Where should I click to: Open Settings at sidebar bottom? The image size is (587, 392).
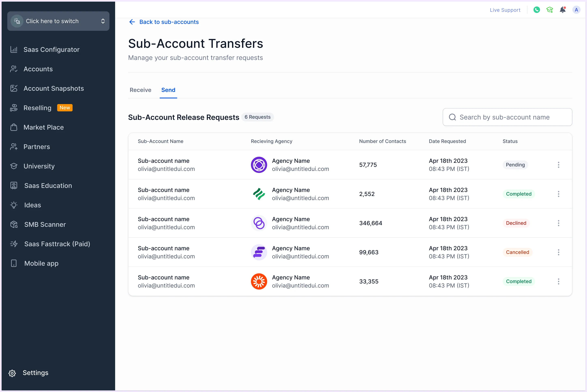coord(35,373)
